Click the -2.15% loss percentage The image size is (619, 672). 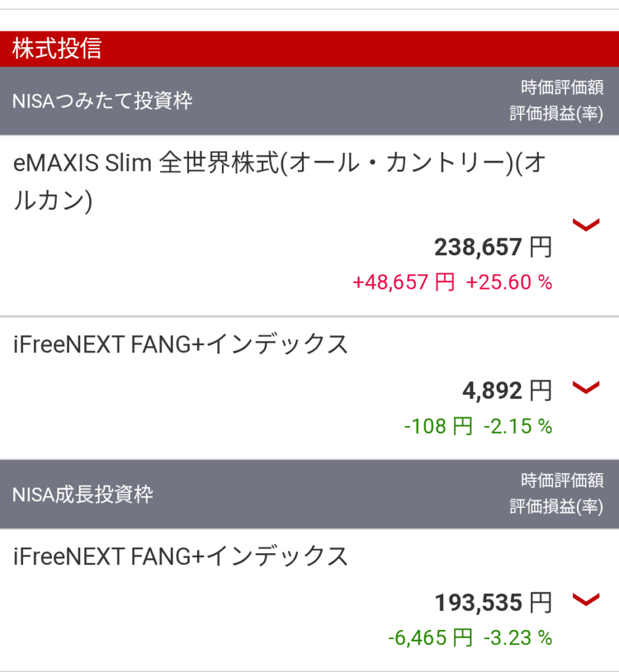(x=517, y=427)
